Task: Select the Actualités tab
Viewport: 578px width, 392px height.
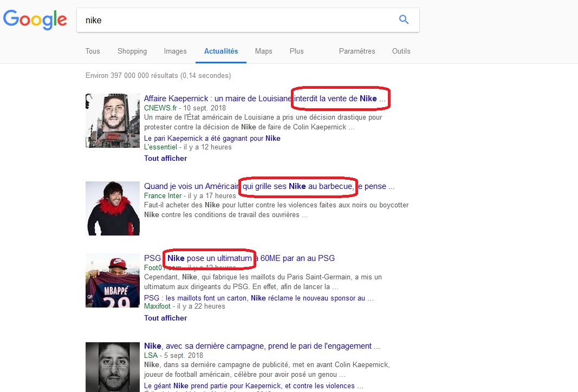Action: point(221,51)
